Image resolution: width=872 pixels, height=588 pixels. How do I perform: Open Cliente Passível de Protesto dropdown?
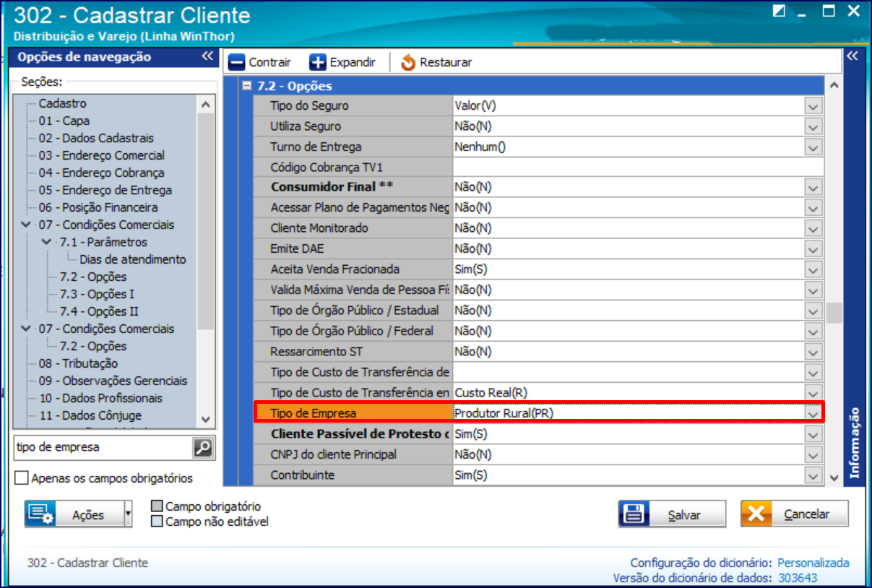pyautogui.click(x=814, y=434)
